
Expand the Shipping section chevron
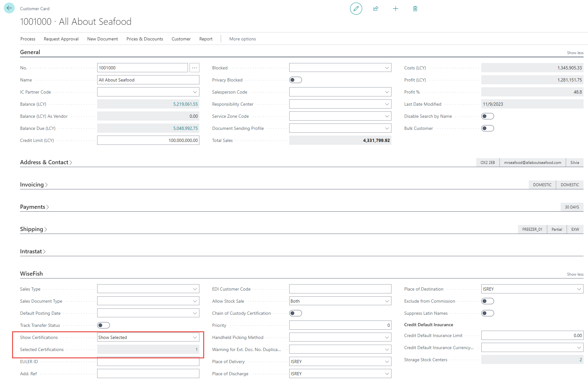(x=46, y=229)
